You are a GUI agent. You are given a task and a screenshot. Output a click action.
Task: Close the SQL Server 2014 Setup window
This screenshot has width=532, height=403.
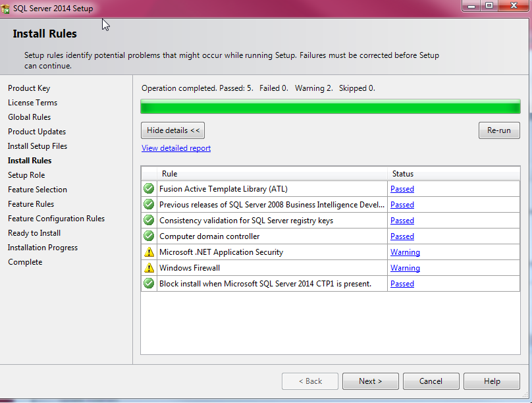pyautogui.click(x=514, y=6)
